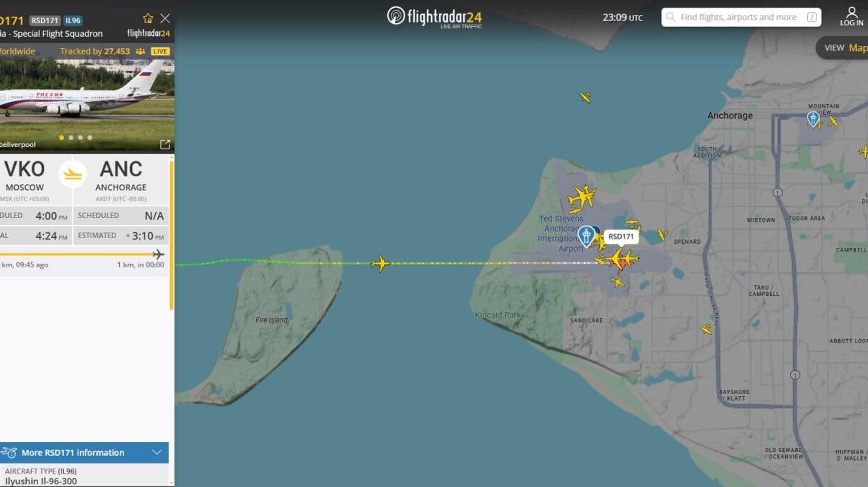868x487 pixels.
Task: Open the VIEW Map selector
Action: [843, 48]
